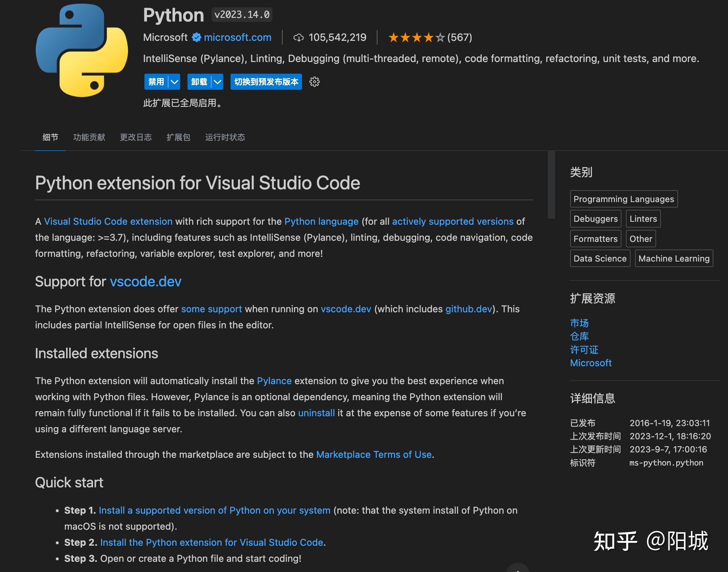The width and height of the screenshot is (728, 572).
Task: Click the vscode.dev link
Action: tap(145, 281)
